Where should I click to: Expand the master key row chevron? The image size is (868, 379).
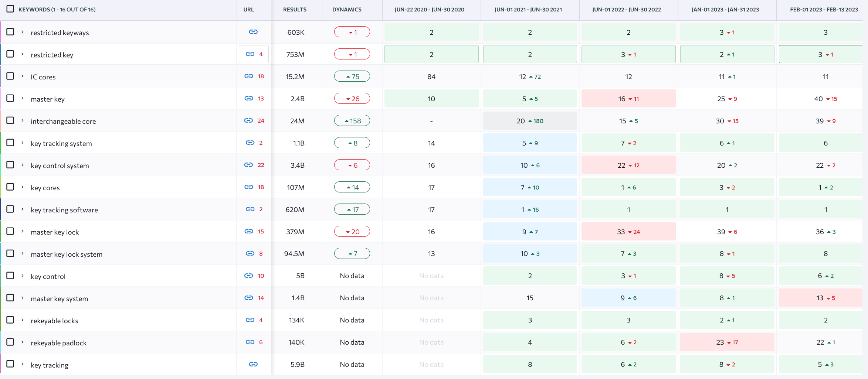pos(23,99)
